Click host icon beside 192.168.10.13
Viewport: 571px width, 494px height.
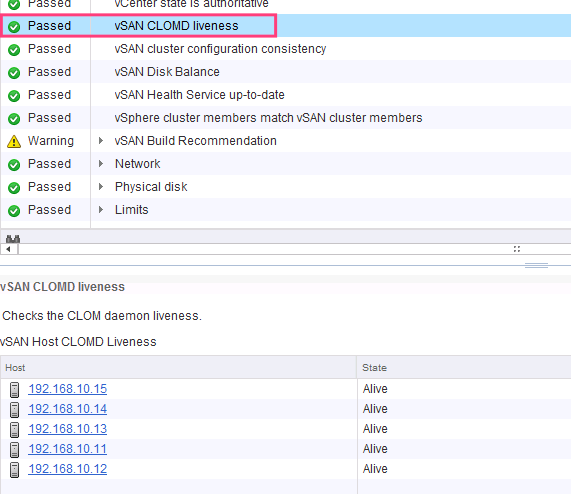(x=14, y=430)
